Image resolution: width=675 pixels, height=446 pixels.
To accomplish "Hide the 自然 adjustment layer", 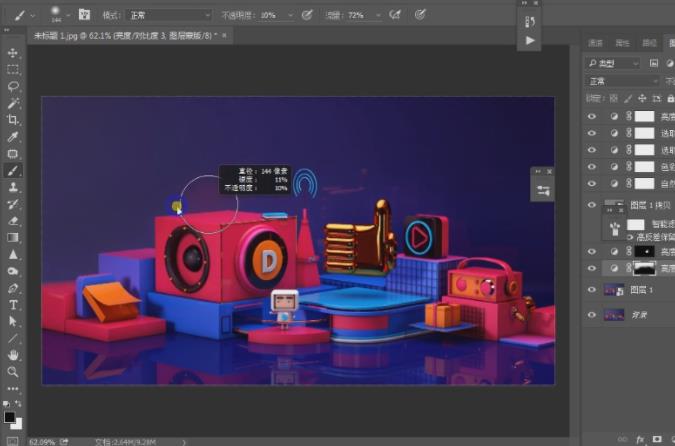I will [x=592, y=183].
